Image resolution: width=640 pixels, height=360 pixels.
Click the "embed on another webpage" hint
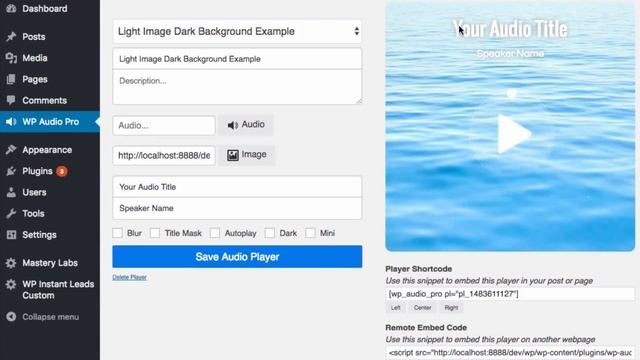(x=490, y=340)
